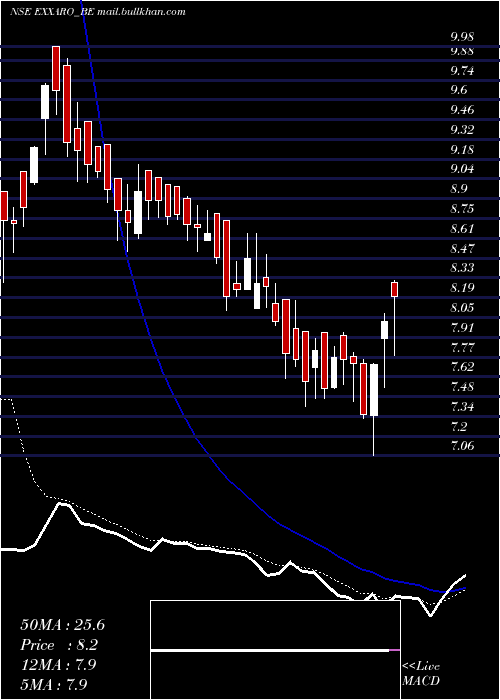The image size is (500, 700).
Task: Click the white horizontal MACD line in box
Action: (270, 650)
